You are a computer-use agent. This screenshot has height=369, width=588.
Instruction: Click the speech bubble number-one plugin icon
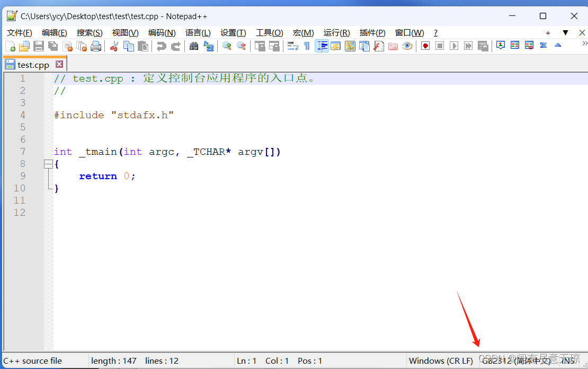[x=500, y=46]
